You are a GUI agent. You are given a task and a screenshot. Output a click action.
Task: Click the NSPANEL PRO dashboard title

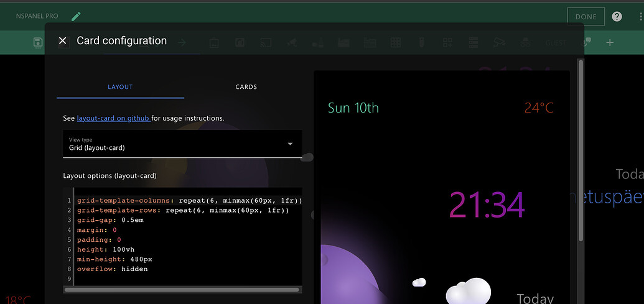pyautogui.click(x=37, y=16)
